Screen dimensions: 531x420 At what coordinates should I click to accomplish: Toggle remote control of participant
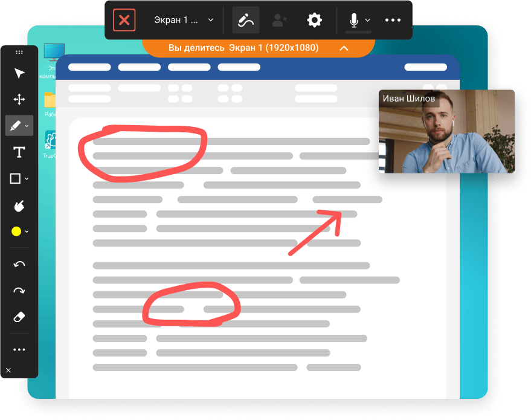tap(280, 20)
